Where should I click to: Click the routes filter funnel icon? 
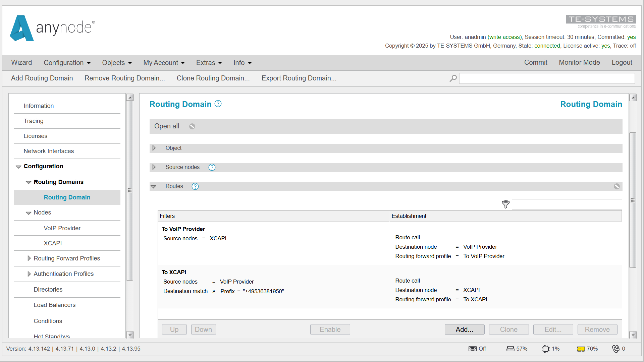(505, 204)
